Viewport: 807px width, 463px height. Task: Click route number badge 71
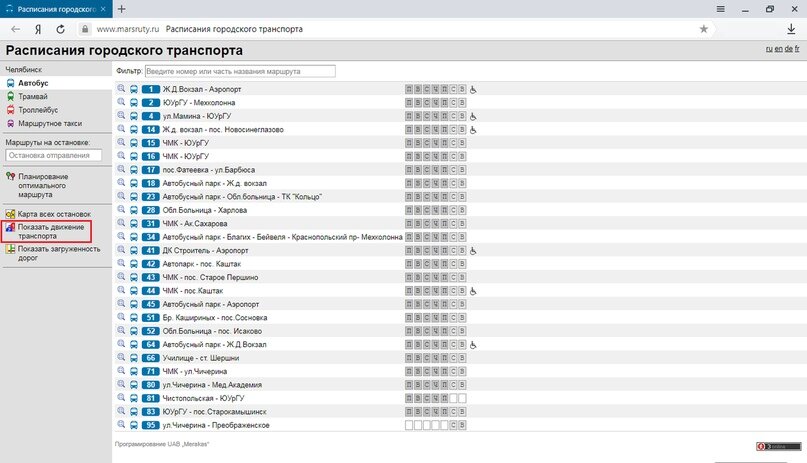[150, 371]
